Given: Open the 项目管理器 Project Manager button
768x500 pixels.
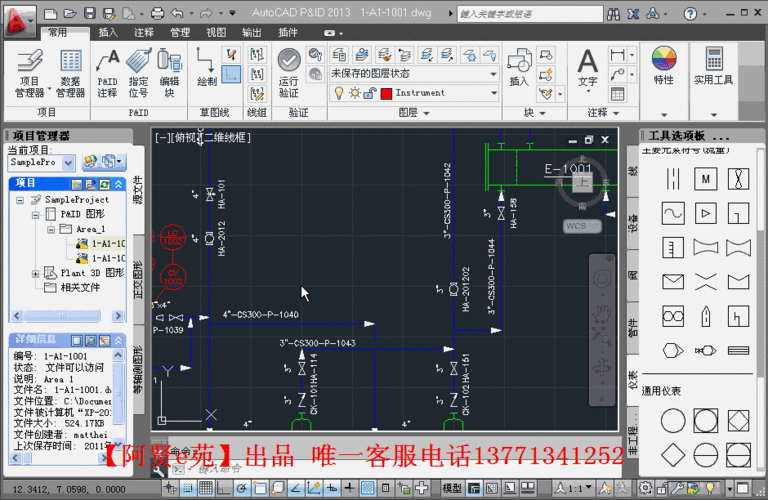Looking at the screenshot, I should point(29,73).
